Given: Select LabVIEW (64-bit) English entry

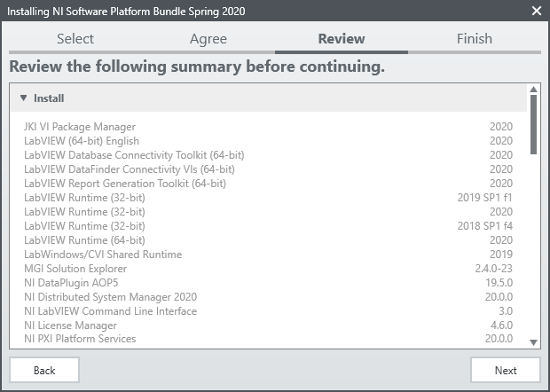Looking at the screenshot, I should click(x=268, y=141).
